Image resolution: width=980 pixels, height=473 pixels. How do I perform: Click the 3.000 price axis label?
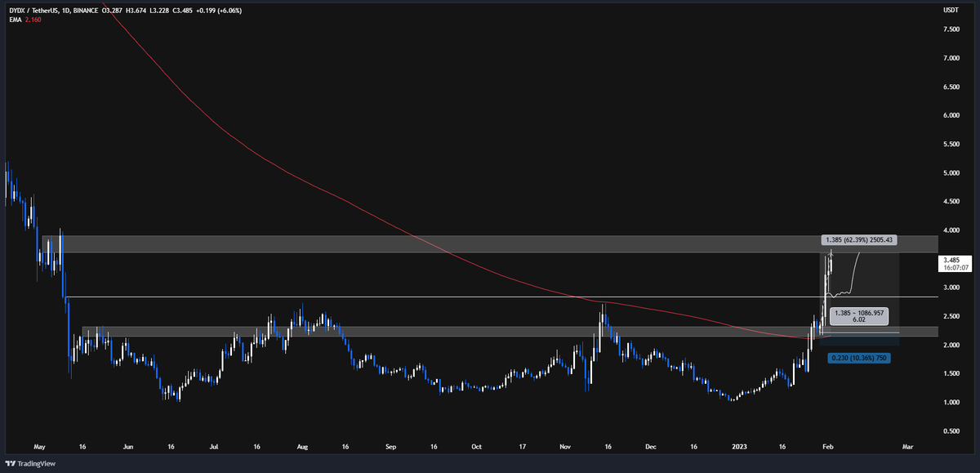click(950, 288)
